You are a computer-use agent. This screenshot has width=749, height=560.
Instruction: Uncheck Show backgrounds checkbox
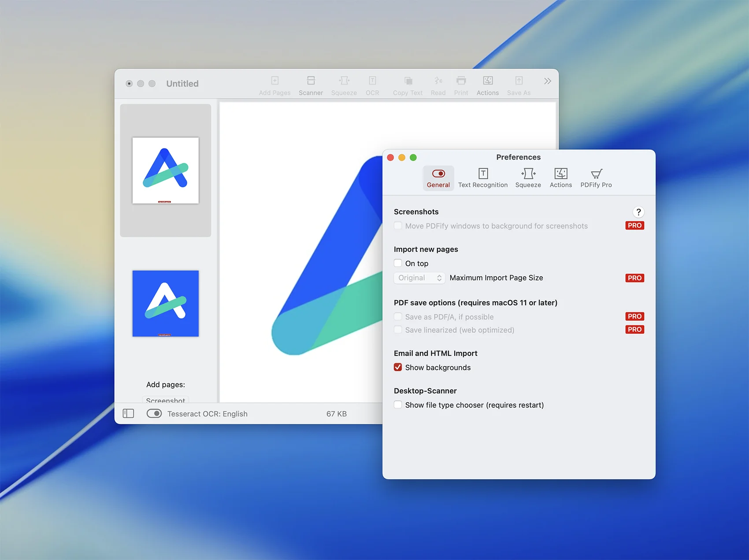click(398, 367)
